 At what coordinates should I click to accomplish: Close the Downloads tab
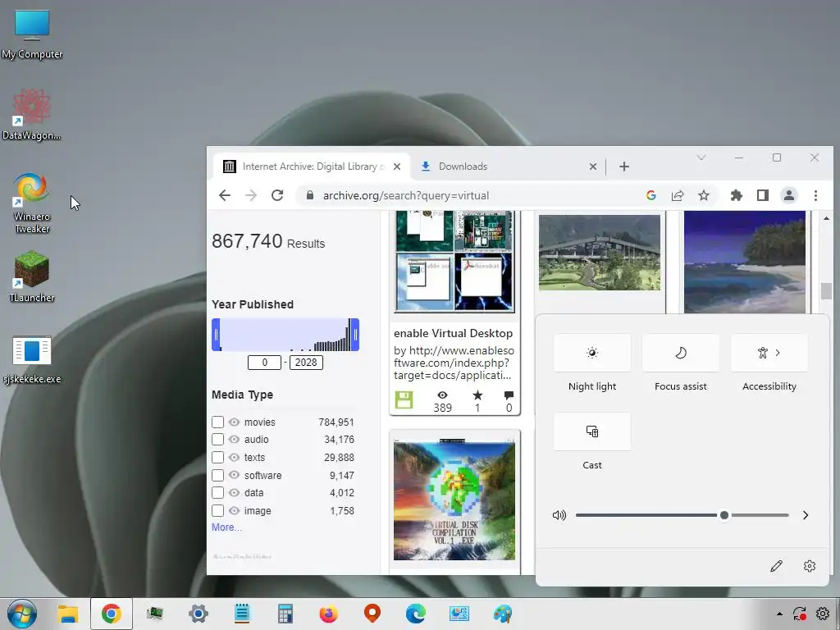click(x=592, y=167)
